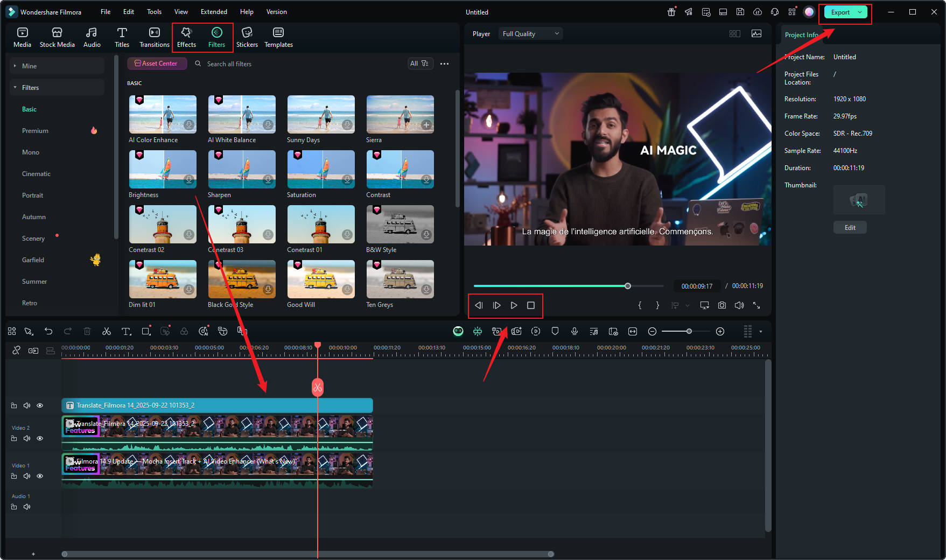Image resolution: width=946 pixels, height=560 pixels.
Task: Click the Asset Center button
Action: click(x=157, y=64)
